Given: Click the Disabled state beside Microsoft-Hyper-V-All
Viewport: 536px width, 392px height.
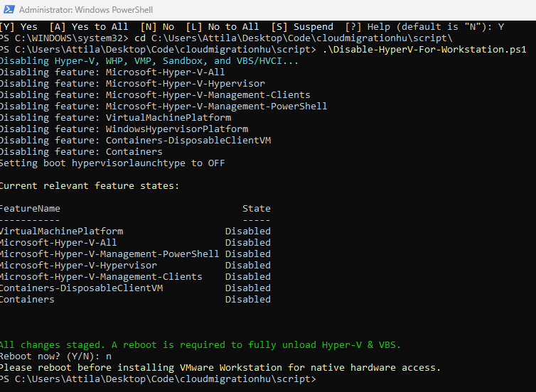Looking at the screenshot, I should pos(247,243).
